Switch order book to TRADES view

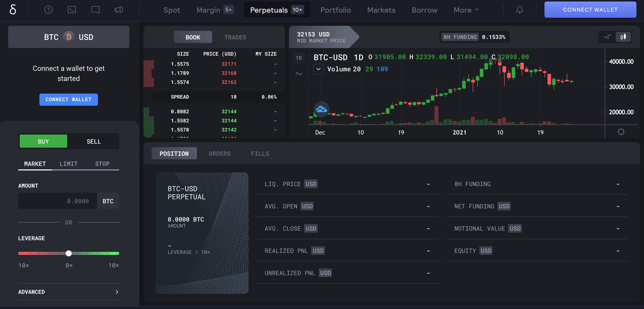click(235, 37)
